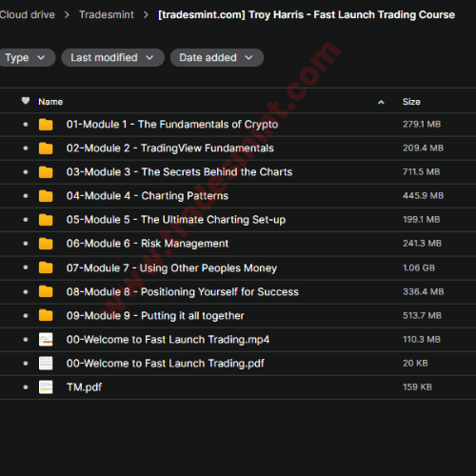
Task: Select '08-Module 8 - Positioning Yourself for Success'
Action: click(x=183, y=292)
